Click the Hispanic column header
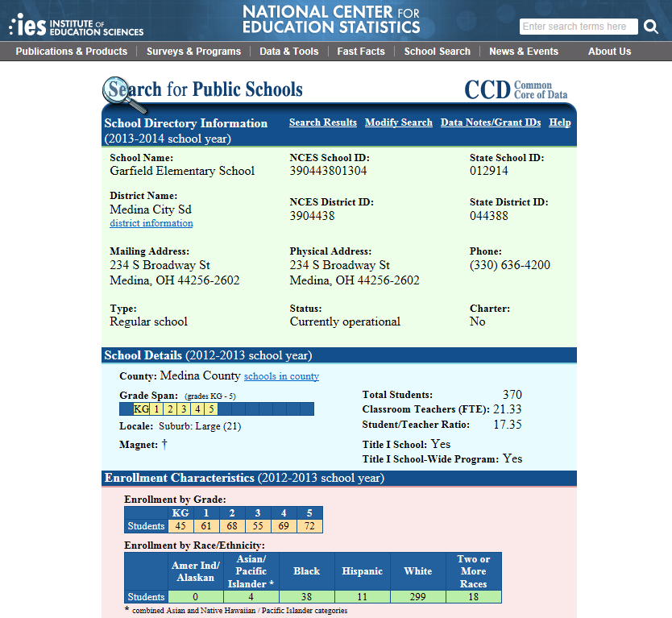Image resolution: width=672 pixels, height=618 pixels. pyautogui.click(x=362, y=571)
